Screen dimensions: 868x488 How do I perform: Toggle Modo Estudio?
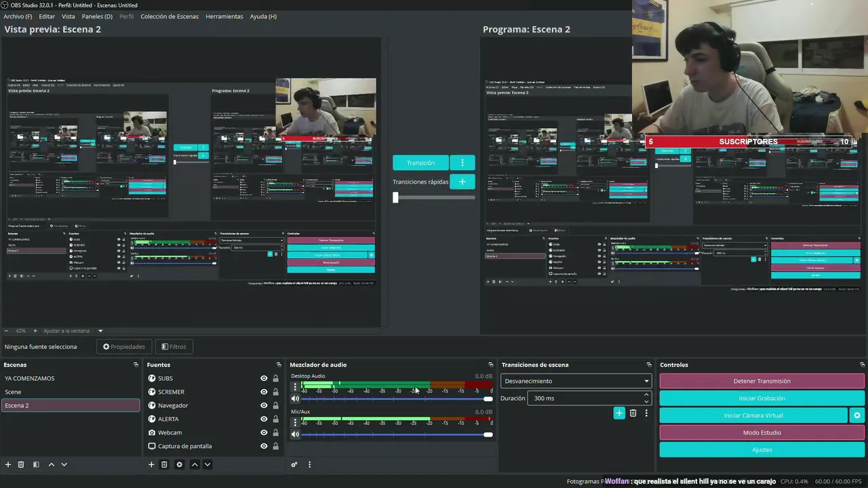(762, 432)
